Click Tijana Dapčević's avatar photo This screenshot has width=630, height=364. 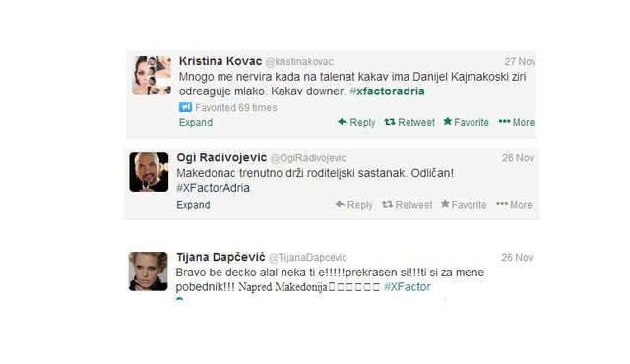(x=149, y=272)
